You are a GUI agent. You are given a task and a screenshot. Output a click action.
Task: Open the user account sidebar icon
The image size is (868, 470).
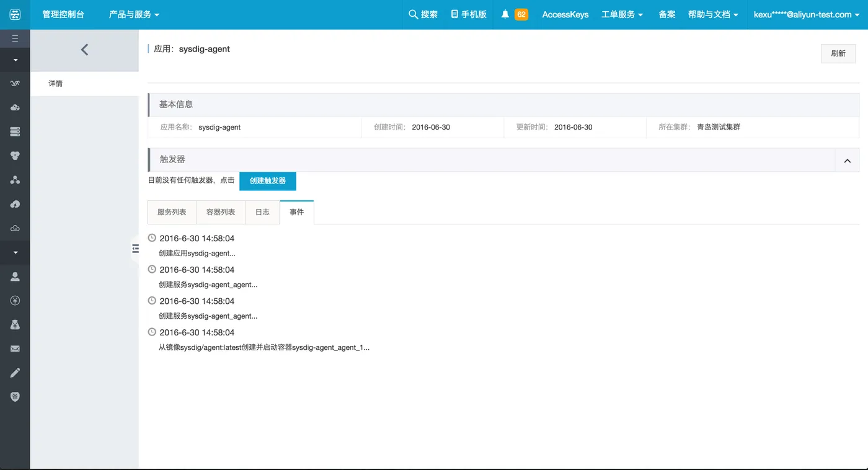(15, 277)
